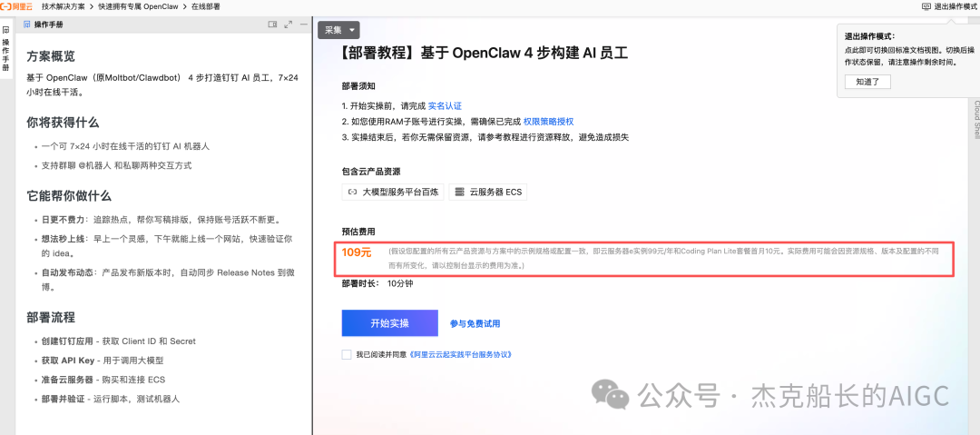This screenshot has width=980, height=435.
Task: Click the 部署教程 page title
Action: tap(485, 54)
